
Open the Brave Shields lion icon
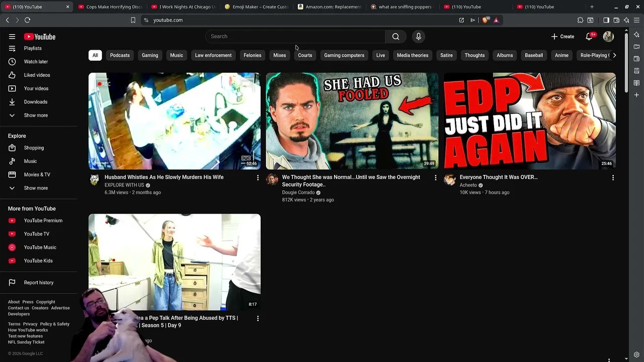(485, 20)
